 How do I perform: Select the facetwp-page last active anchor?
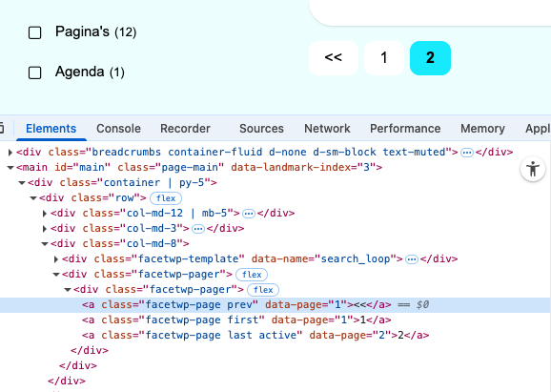pos(255,336)
